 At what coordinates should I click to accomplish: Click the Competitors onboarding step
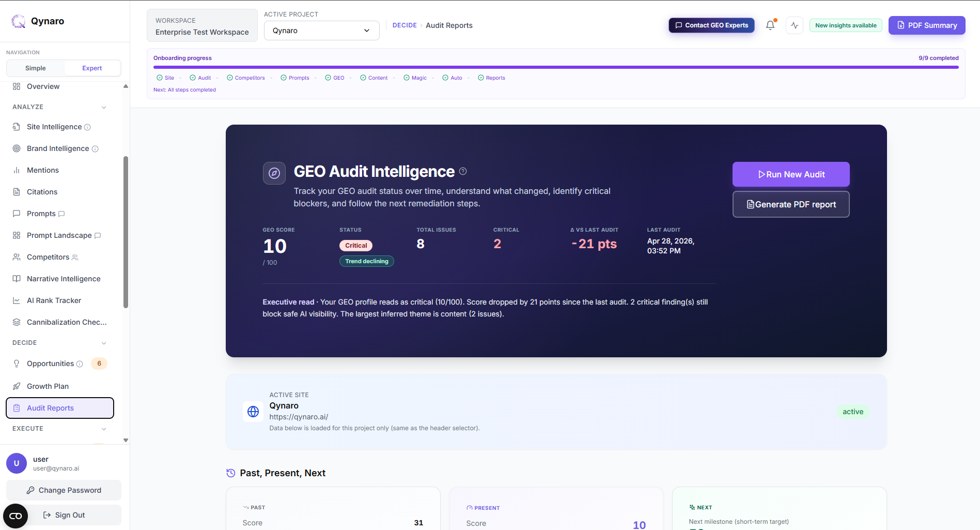pos(246,78)
